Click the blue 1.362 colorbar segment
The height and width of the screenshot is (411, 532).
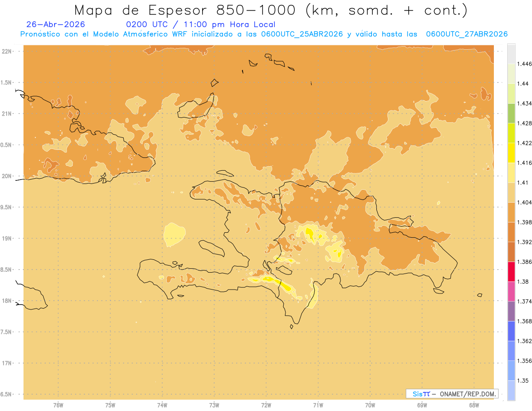pos(511,331)
